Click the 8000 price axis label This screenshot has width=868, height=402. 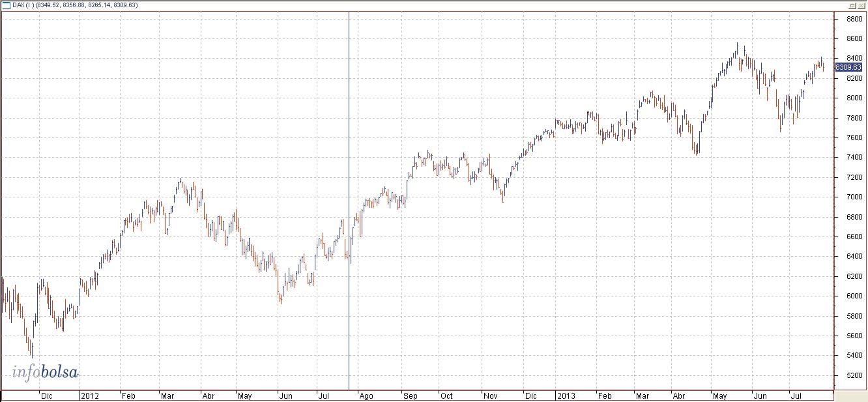pos(854,98)
